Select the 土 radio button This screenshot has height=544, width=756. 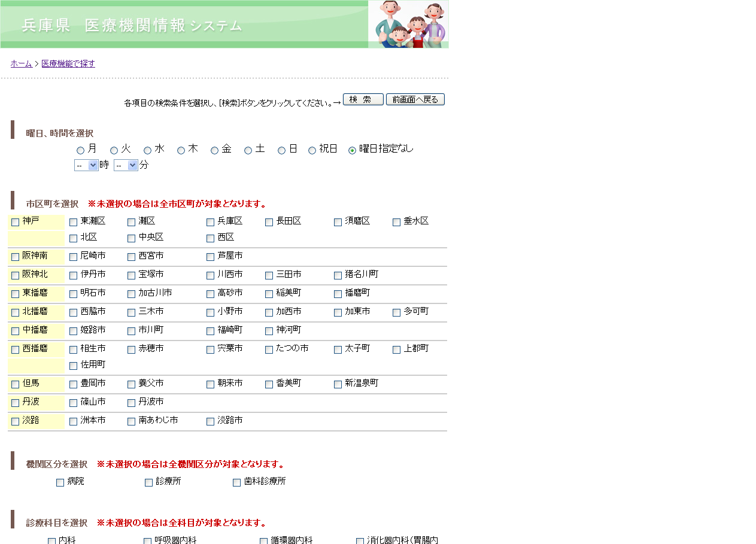click(248, 151)
